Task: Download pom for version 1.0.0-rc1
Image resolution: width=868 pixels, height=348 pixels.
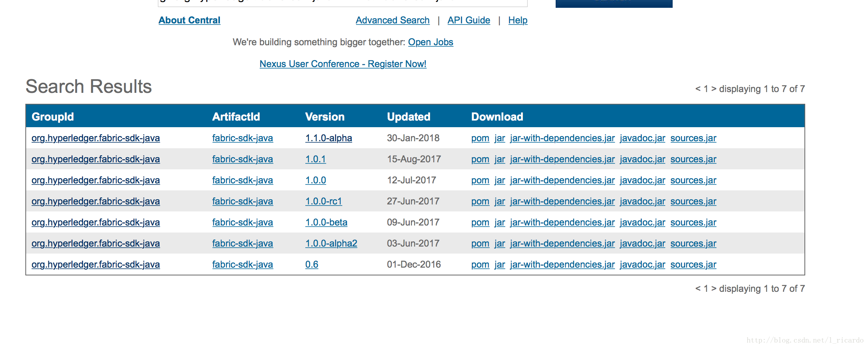Action: coord(480,201)
